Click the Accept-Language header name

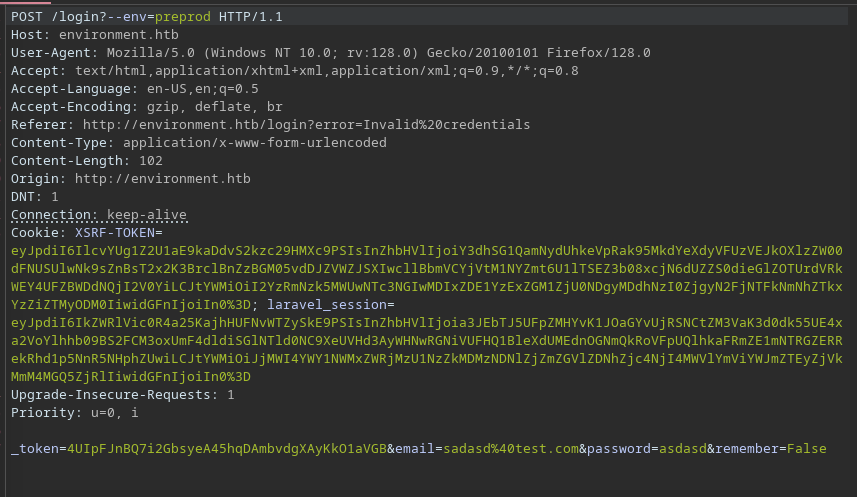tap(72, 89)
